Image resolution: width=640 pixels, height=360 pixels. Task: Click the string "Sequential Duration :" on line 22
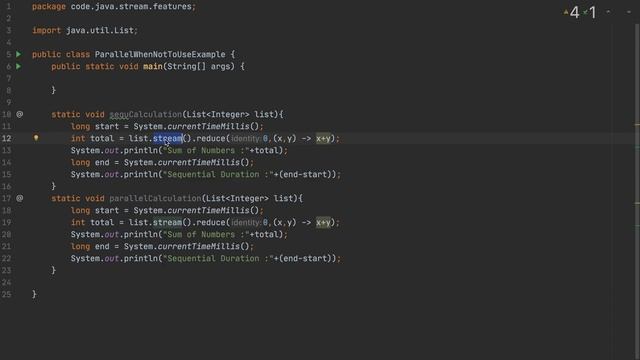click(218, 259)
